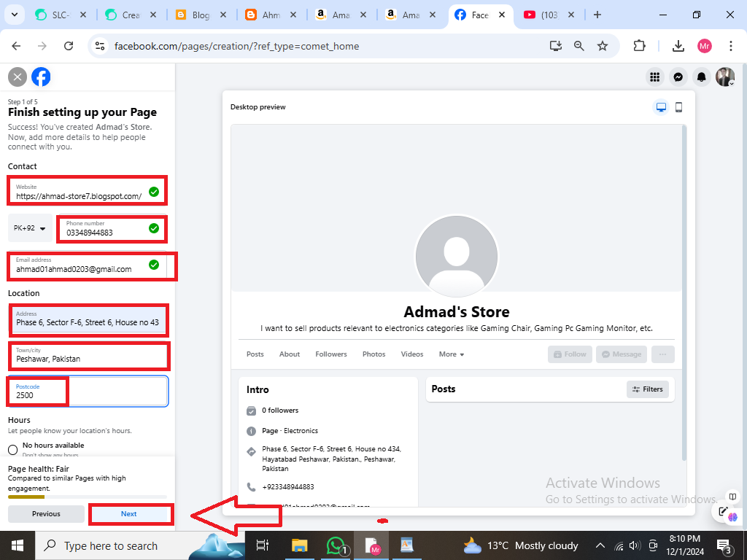Open the notifications bell
Viewport: 747px width, 560px height.
point(701,77)
